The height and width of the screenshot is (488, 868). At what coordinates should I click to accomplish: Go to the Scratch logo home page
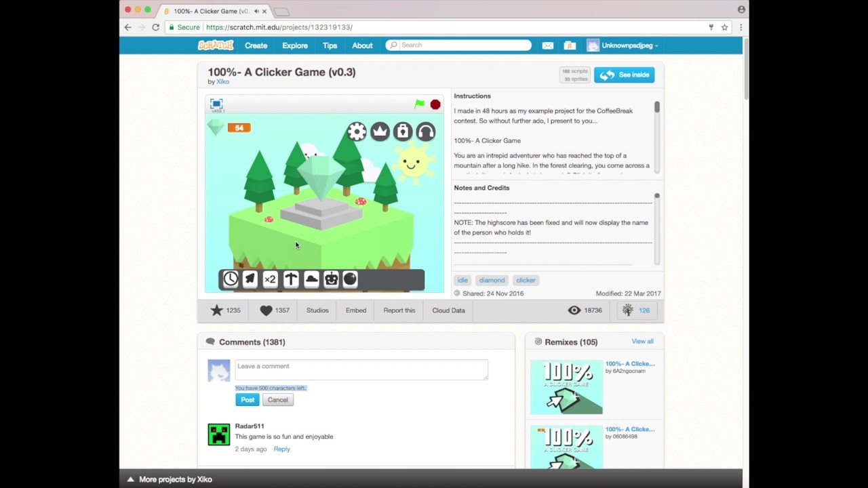[216, 45]
